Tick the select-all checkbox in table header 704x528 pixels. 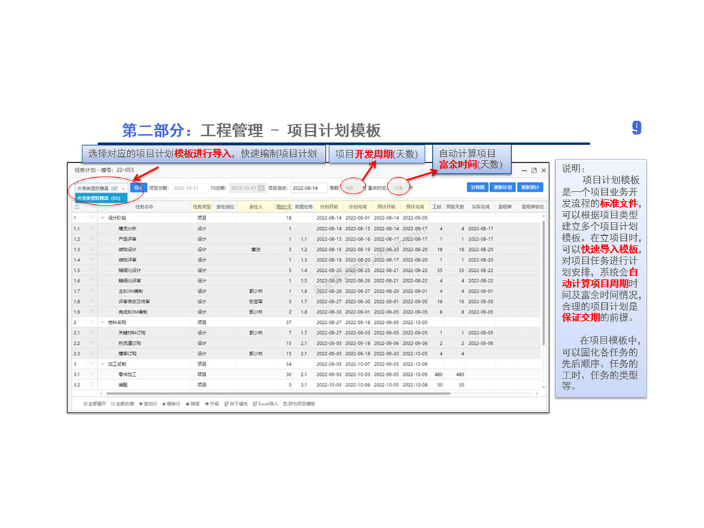(x=77, y=207)
